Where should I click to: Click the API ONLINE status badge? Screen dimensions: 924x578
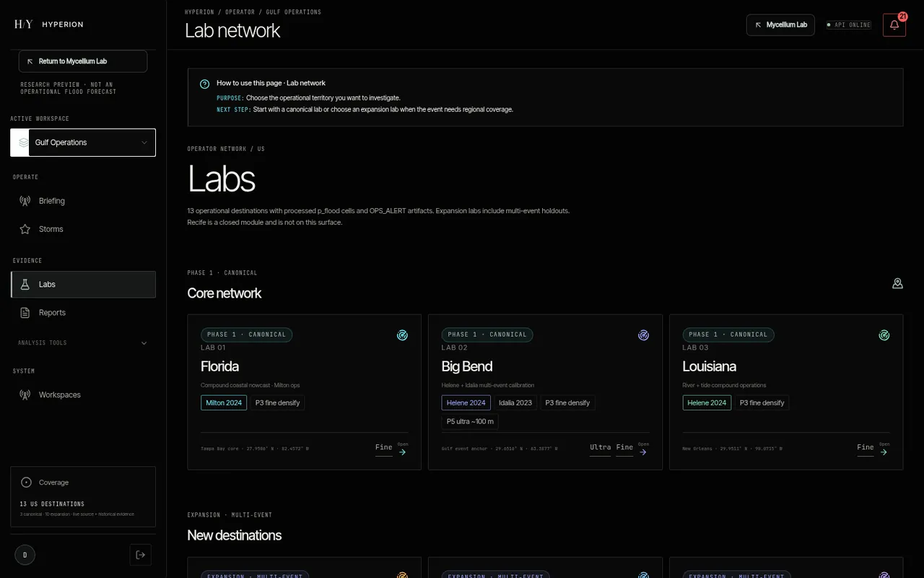click(849, 25)
